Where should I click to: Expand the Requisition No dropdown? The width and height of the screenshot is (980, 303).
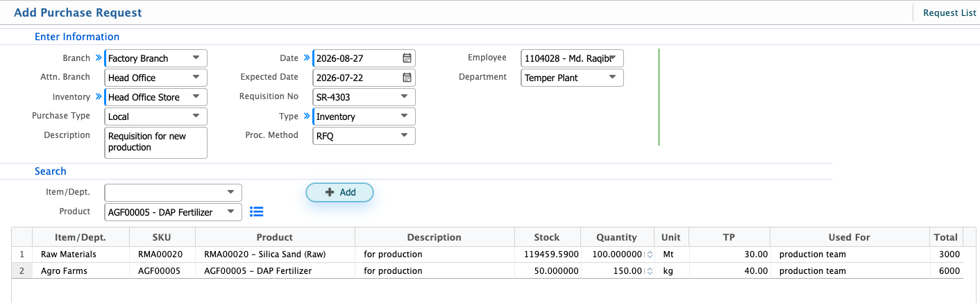click(x=405, y=97)
